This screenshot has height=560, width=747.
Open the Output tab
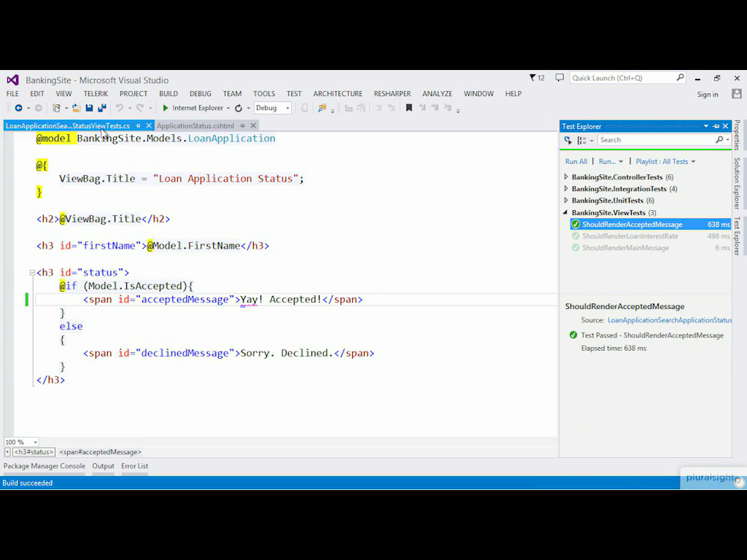[x=104, y=466]
